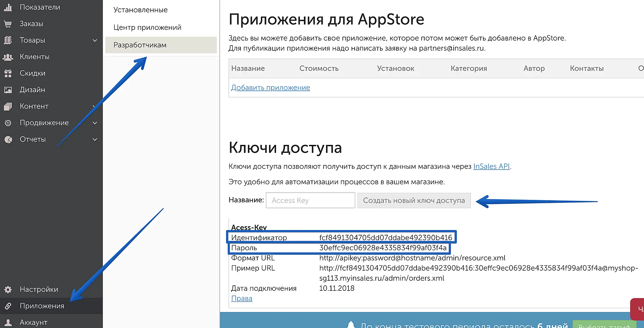Click the gift icon beside Скидки
Viewport: 644px width, 328px height.
click(x=8, y=73)
